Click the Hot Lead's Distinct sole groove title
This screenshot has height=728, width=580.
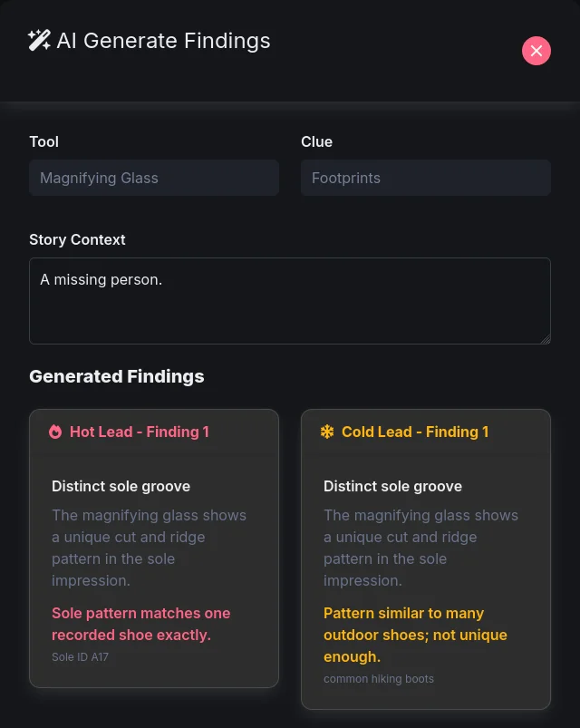point(121,487)
